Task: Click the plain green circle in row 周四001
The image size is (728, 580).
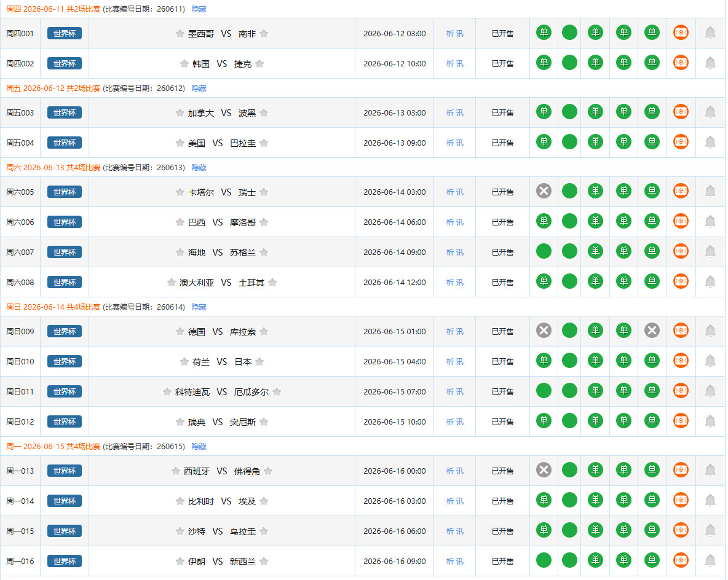Action: tap(569, 33)
